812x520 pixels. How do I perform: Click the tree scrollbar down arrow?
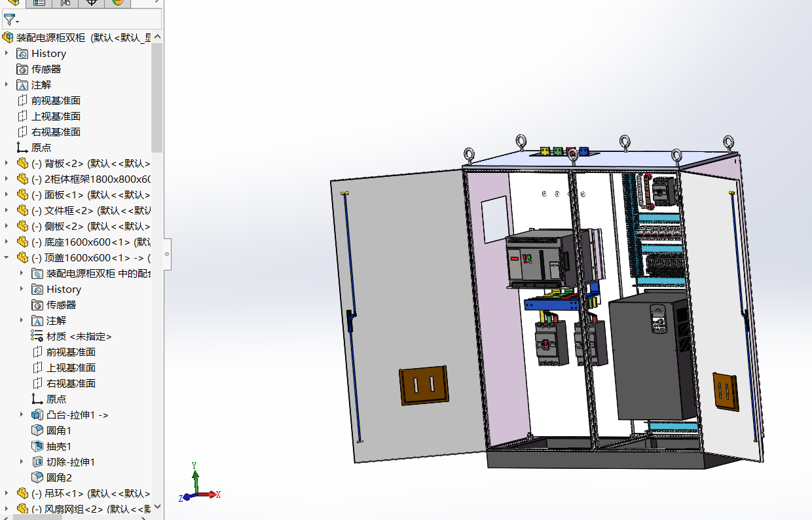(x=157, y=508)
